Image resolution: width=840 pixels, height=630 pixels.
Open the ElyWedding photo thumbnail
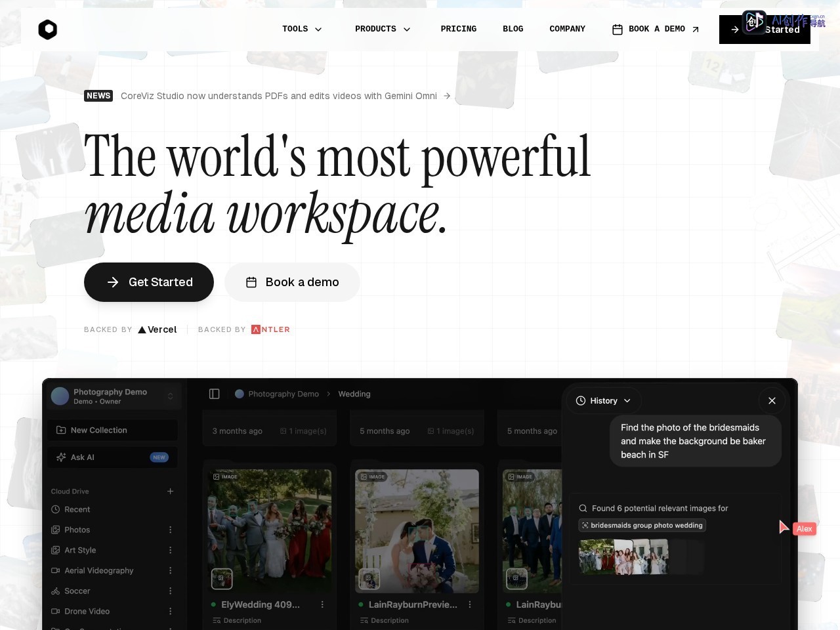(x=270, y=531)
